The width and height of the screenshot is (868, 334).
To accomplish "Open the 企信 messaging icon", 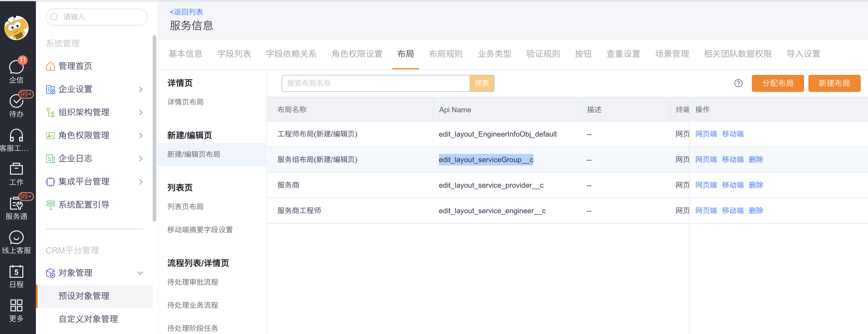I will (x=16, y=68).
